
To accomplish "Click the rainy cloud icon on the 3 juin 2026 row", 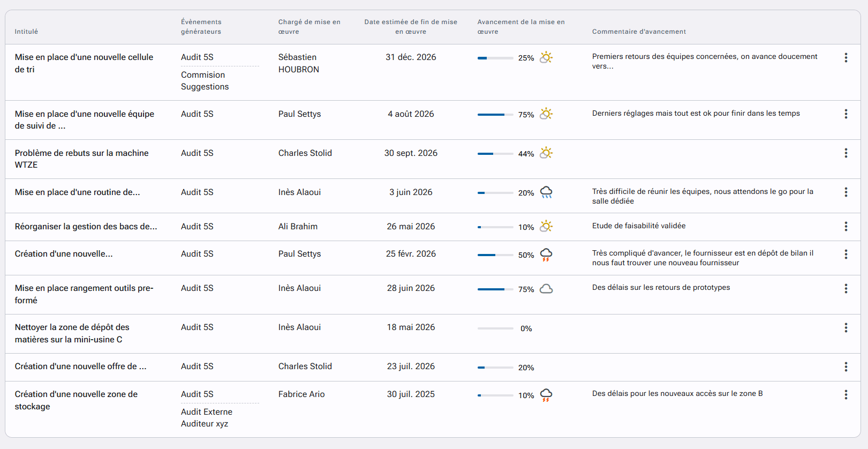I will [546, 192].
